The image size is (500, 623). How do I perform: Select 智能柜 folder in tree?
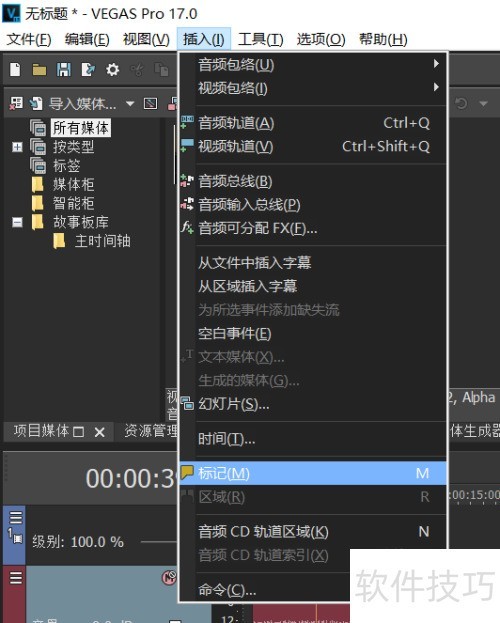click(x=74, y=203)
